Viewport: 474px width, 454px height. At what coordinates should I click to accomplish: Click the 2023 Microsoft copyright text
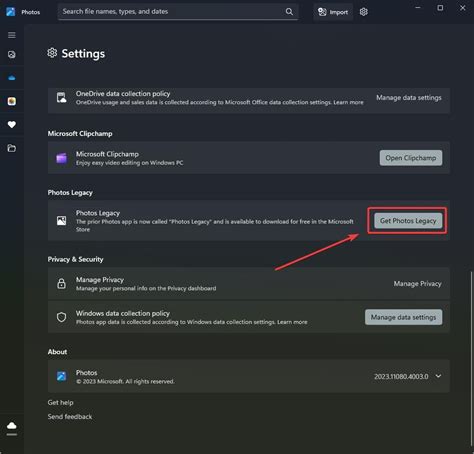pyautogui.click(x=125, y=381)
